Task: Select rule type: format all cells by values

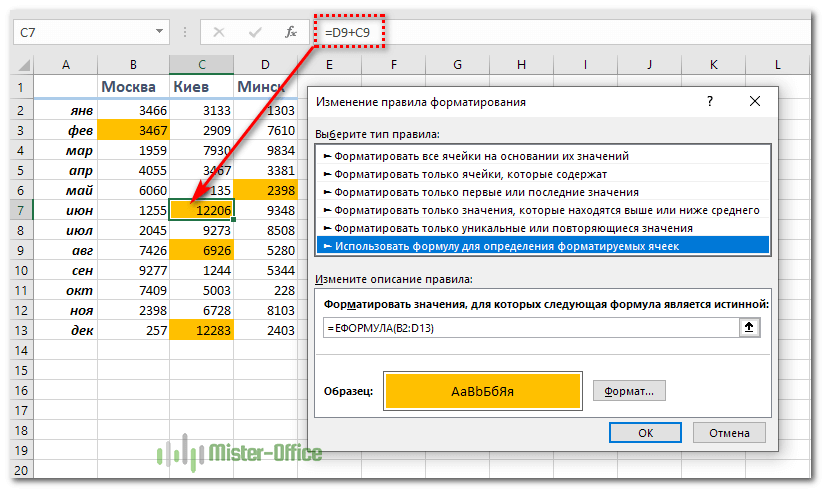Action: point(482,155)
